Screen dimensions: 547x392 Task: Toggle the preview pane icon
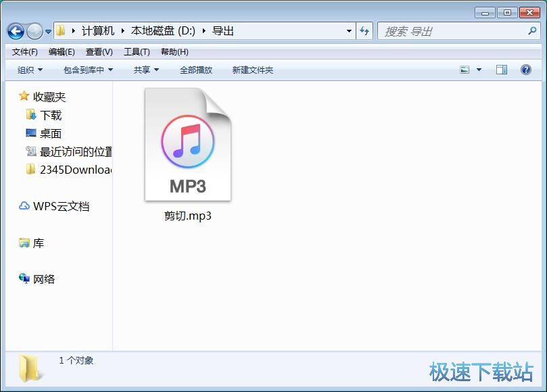(502, 70)
